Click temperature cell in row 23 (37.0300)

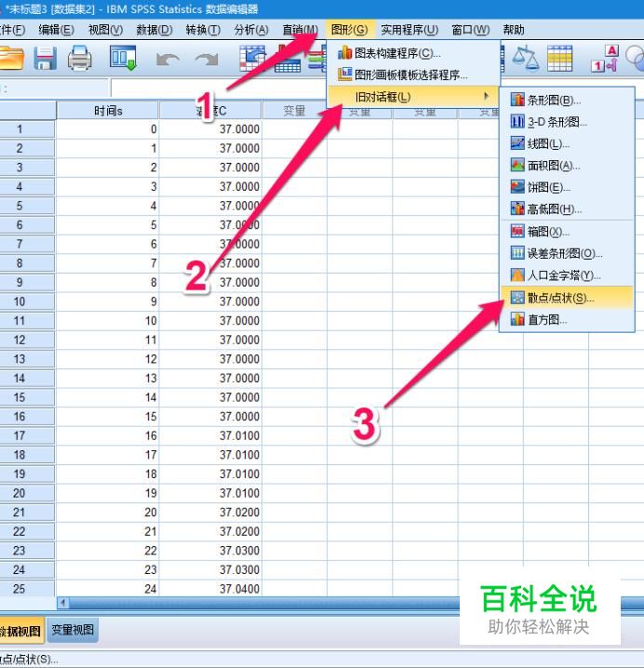pyautogui.click(x=210, y=551)
